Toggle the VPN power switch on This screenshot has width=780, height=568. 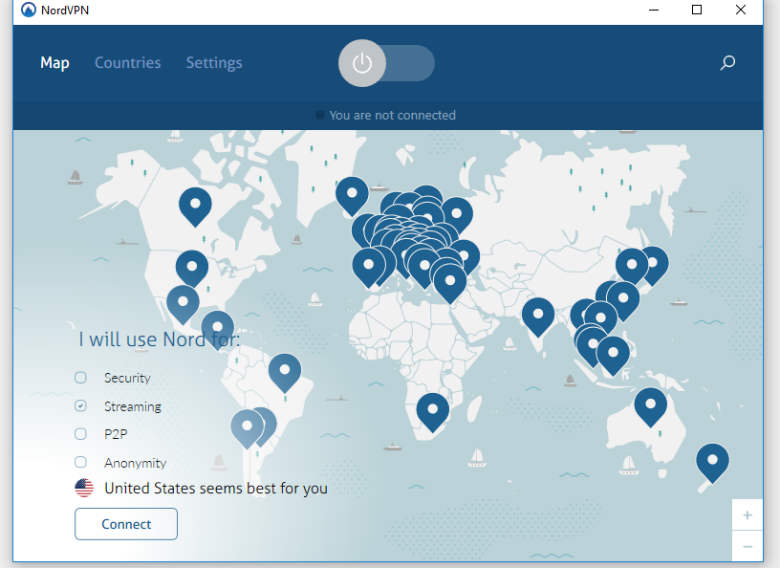(x=386, y=63)
